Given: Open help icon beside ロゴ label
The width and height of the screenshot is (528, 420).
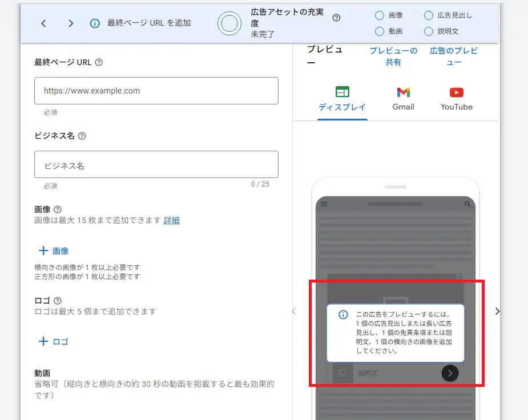Looking at the screenshot, I should pyautogui.click(x=58, y=301).
